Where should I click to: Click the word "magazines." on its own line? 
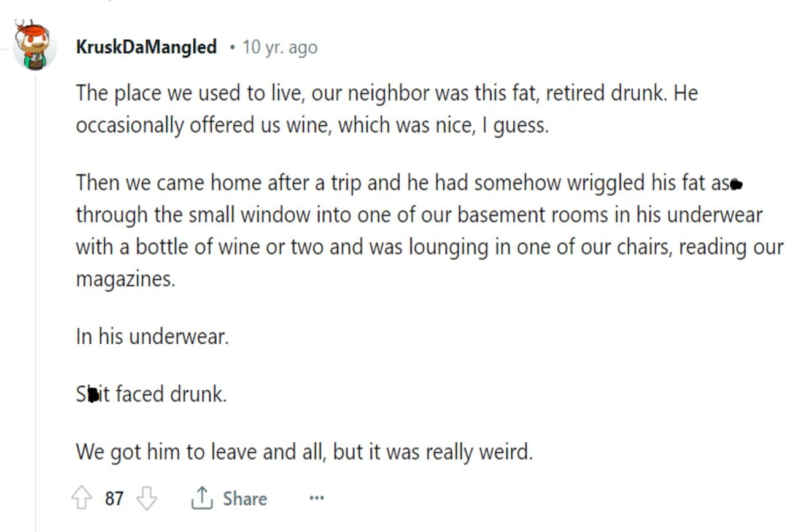(125, 279)
